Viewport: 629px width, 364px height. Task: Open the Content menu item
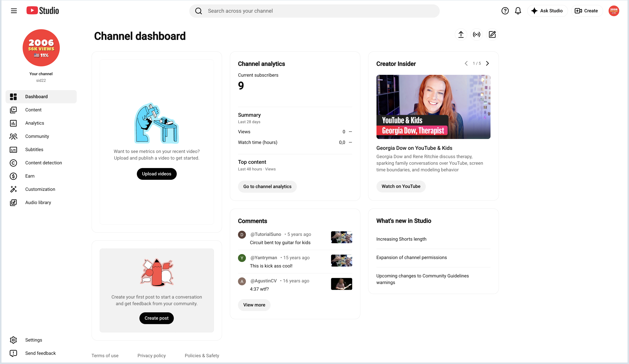pos(41,110)
